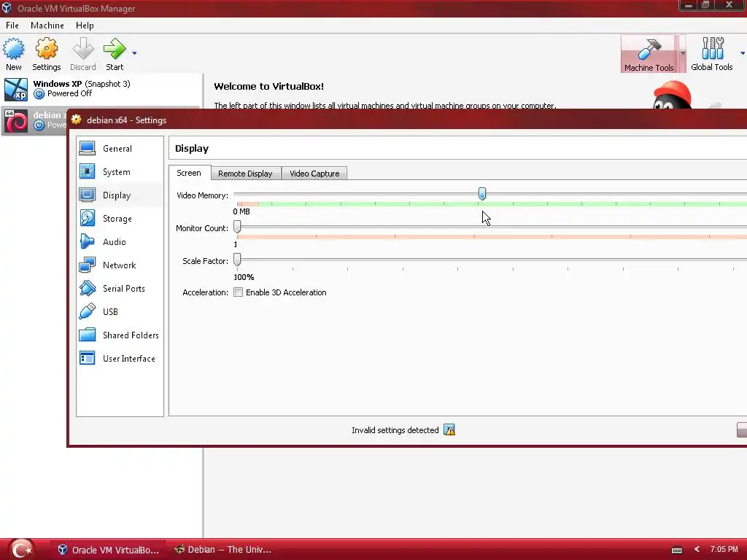
Task: Click the keyboard icon in system tray
Action: [x=676, y=550]
